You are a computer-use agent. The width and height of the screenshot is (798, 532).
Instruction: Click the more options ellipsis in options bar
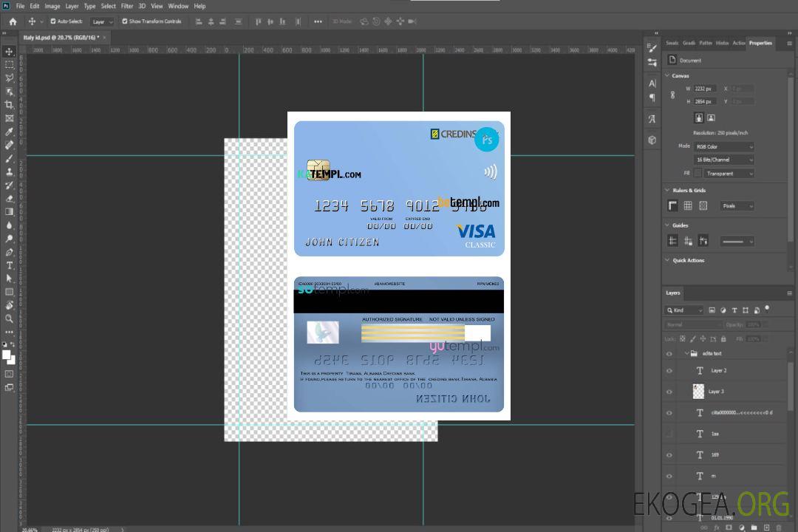pyautogui.click(x=318, y=21)
